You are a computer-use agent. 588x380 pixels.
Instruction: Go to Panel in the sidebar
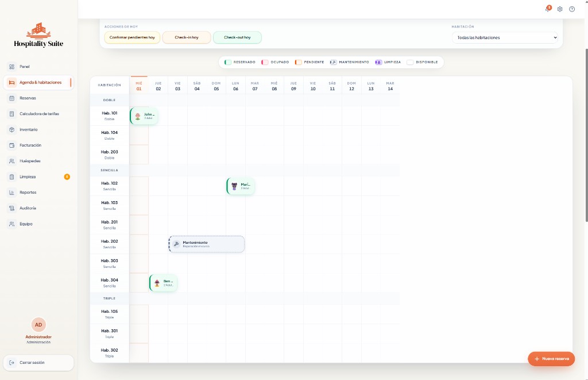pyautogui.click(x=38, y=67)
